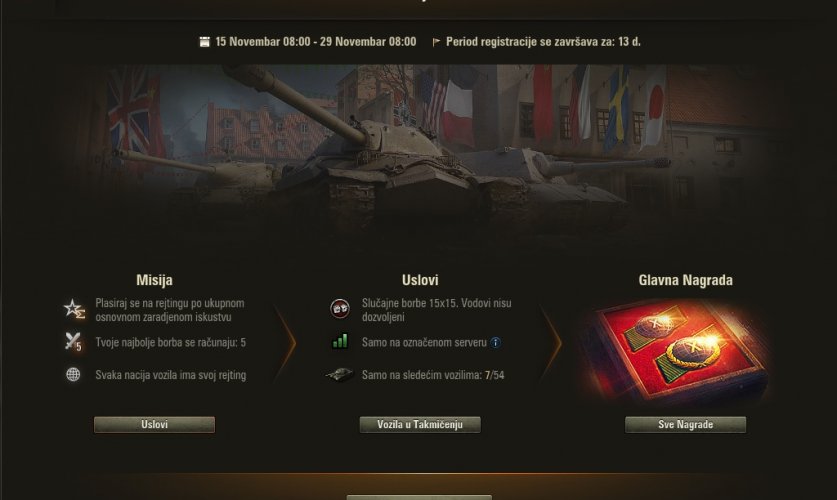Click the tank vehicles icon
This screenshot has width=837, height=500.
(x=339, y=375)
